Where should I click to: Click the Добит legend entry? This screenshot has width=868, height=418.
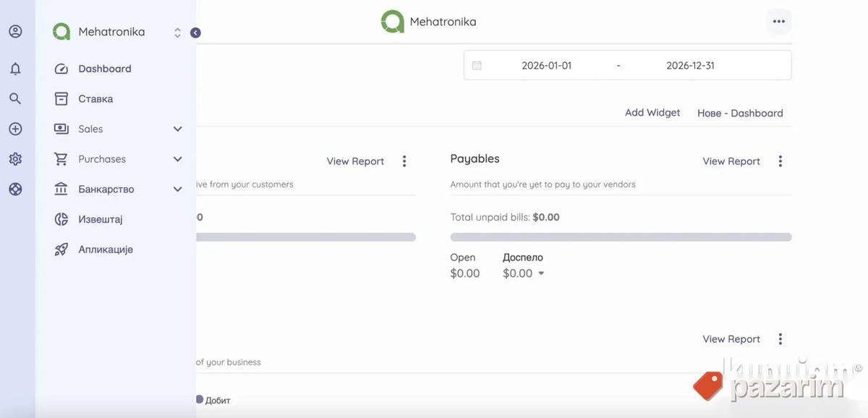[213, 400]
